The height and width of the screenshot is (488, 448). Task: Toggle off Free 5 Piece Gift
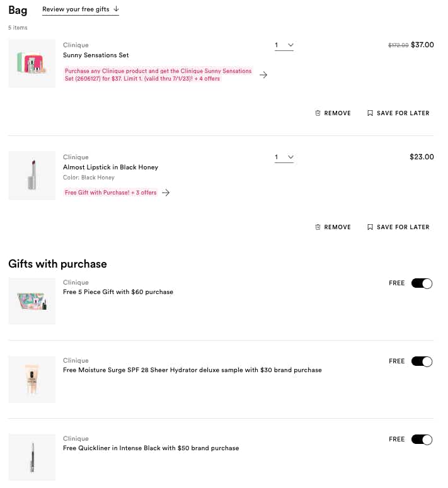pos(422,283)
